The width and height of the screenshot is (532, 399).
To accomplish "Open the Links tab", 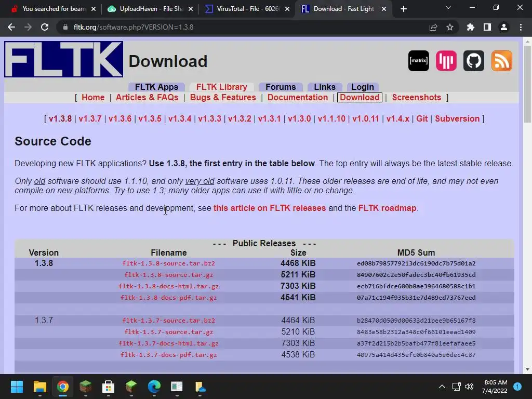I will coord(325,87).
